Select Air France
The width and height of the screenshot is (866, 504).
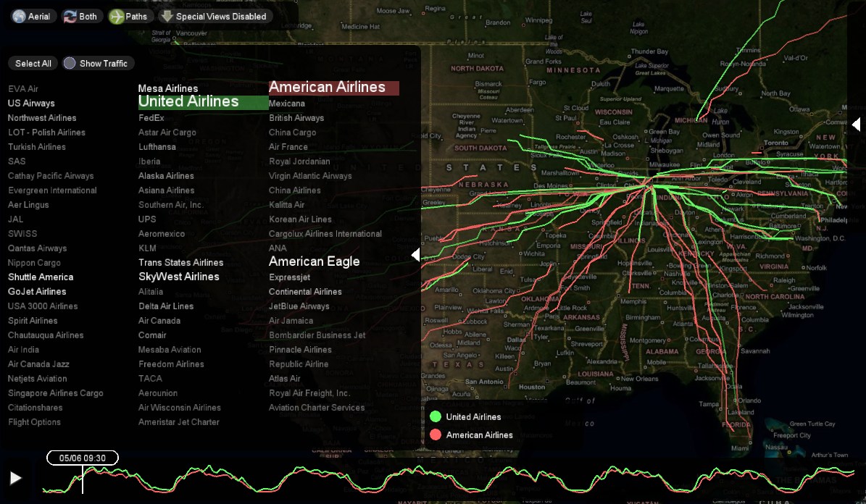pyautogui.click(x=288, y=147)
